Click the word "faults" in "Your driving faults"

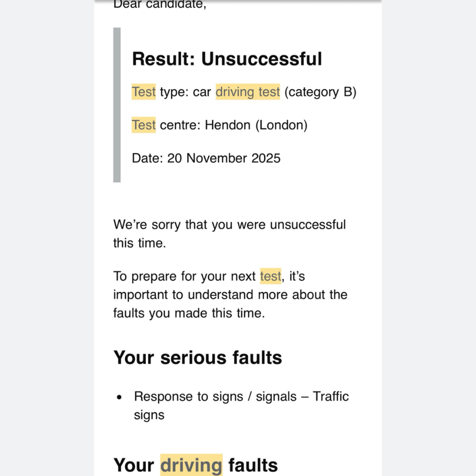click(253, 465)
